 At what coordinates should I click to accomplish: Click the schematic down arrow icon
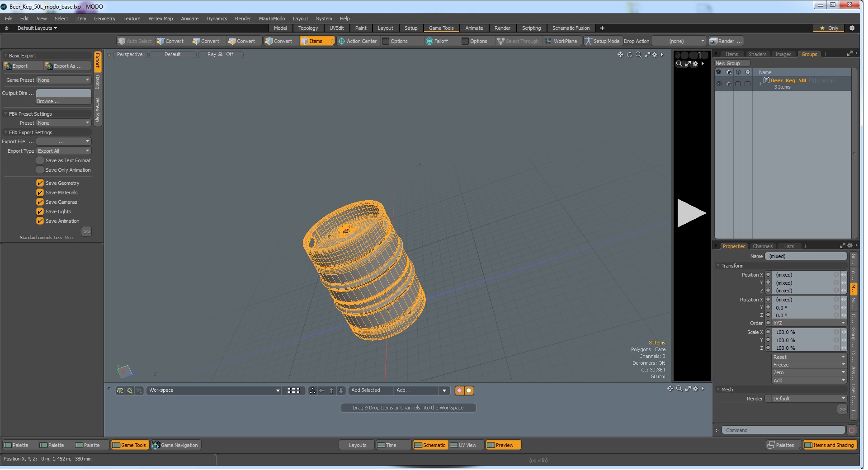pyautogui.click(x=341, y=390)
